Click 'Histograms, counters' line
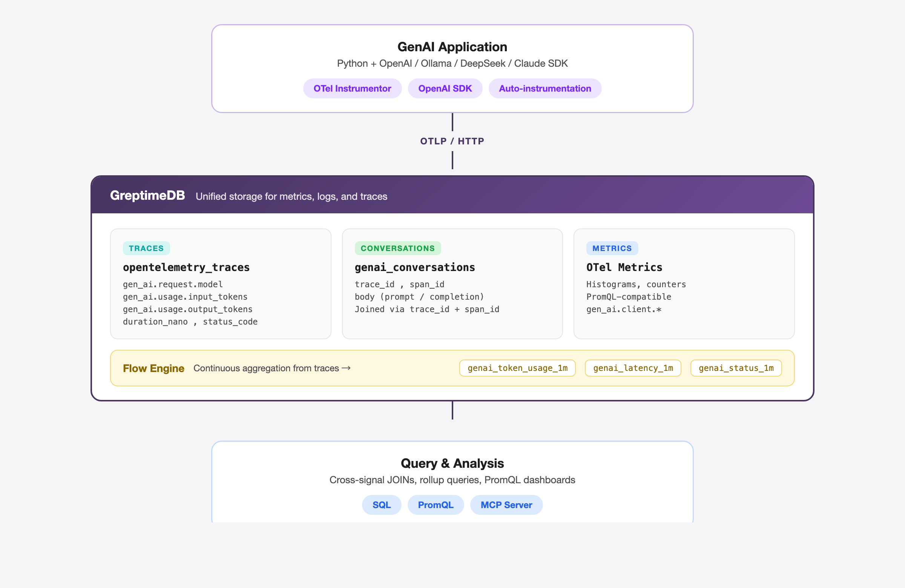 (x=636, y=284)
